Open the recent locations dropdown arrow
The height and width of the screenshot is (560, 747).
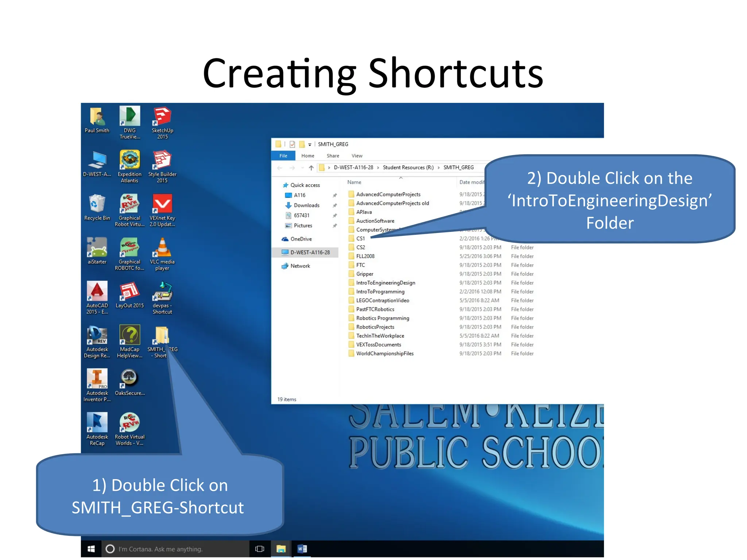pos(302,168)
